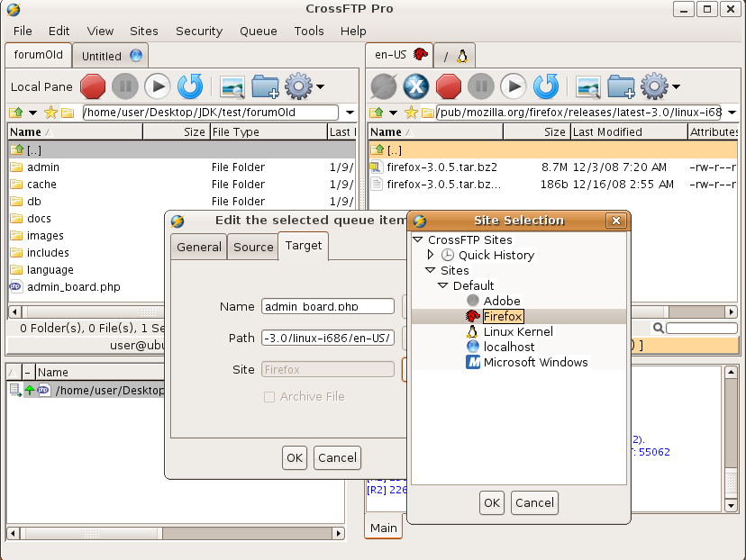The width and height of the screenshot is (746, 560).
Task: Click the red Stop icon in remote pane
Action: (449, 86)
